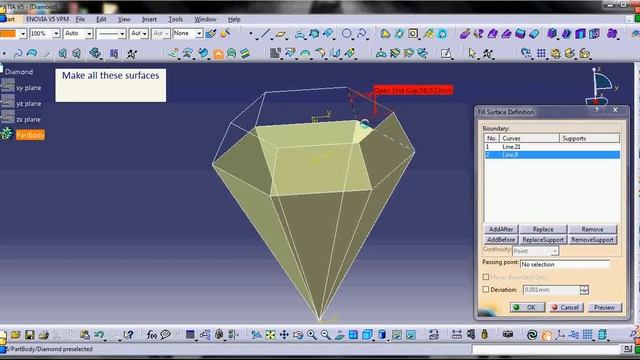Open the Insert menu

149,19
